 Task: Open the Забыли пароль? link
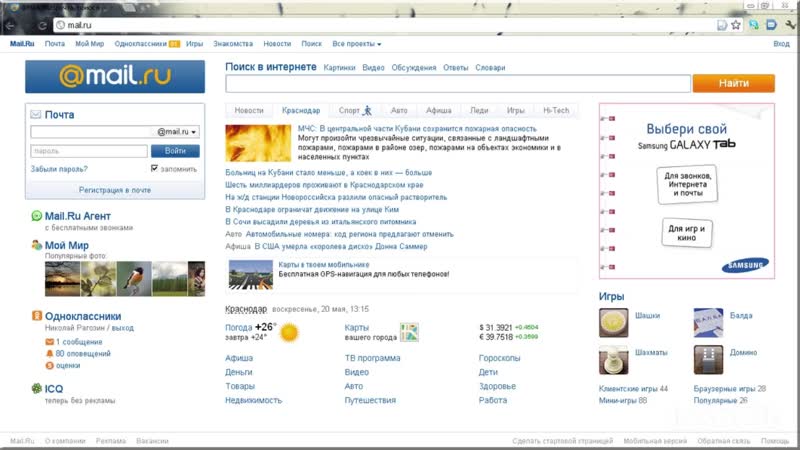click(59, 169)
